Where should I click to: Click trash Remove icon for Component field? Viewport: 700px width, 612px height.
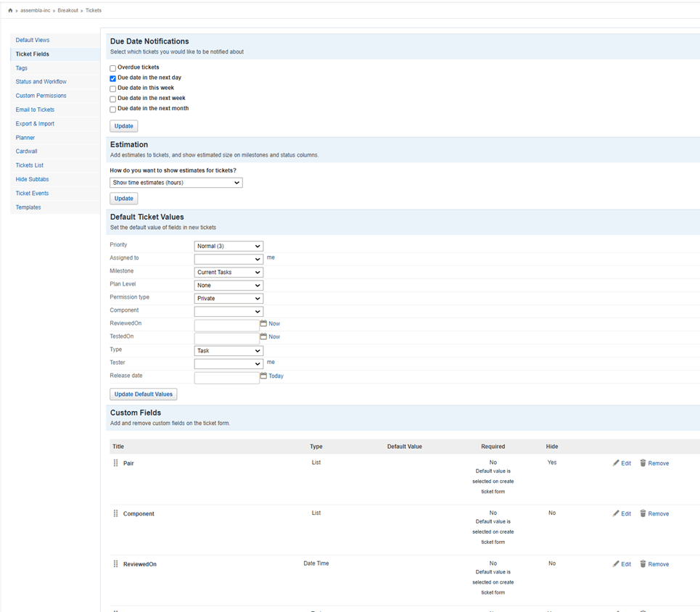pyautogui.click(x=643, y=513)
